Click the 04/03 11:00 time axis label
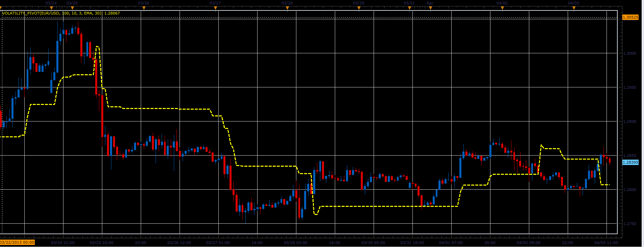The height and width of the screenshot is (247, 644). [x=606, y=243]
